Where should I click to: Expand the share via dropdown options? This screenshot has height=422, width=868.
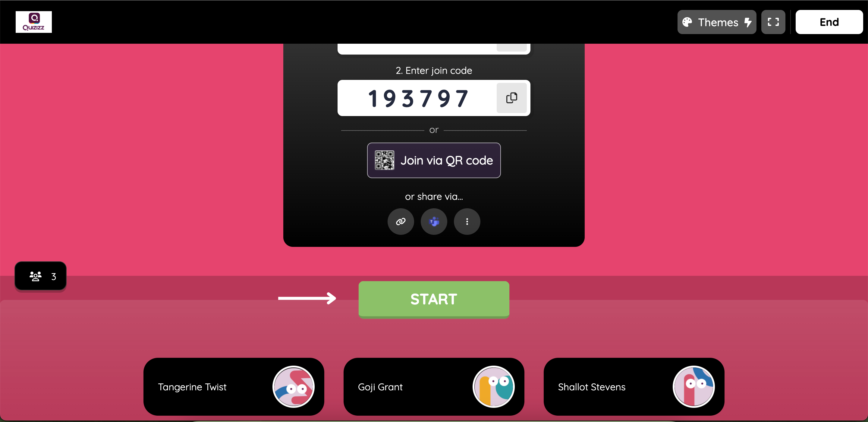(x=467, y=222)
